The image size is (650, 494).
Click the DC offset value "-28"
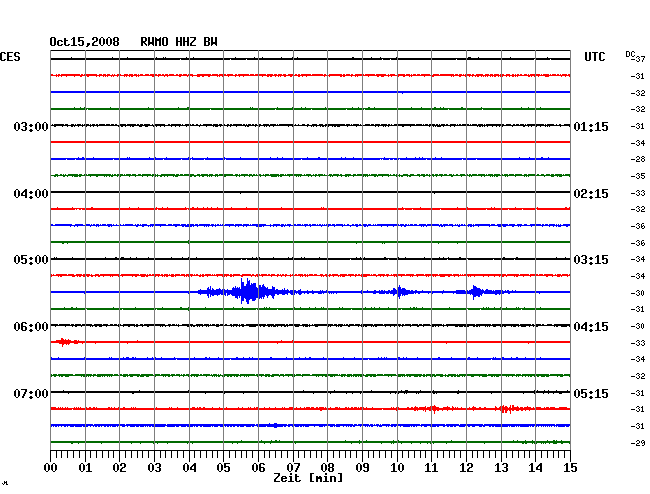[x=638, y=159]
